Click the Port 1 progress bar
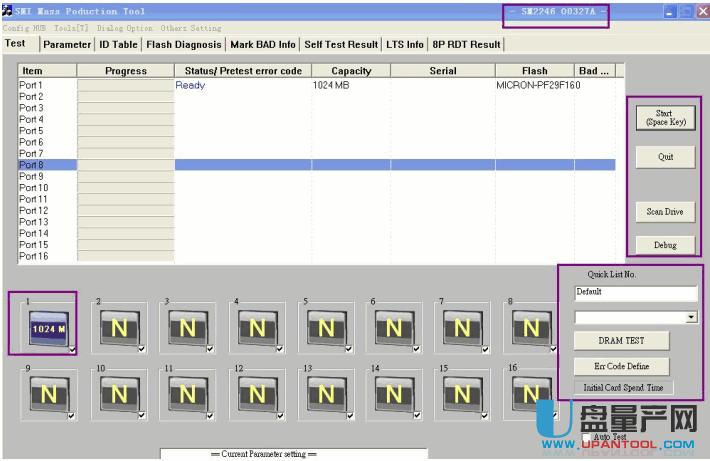 125,86
